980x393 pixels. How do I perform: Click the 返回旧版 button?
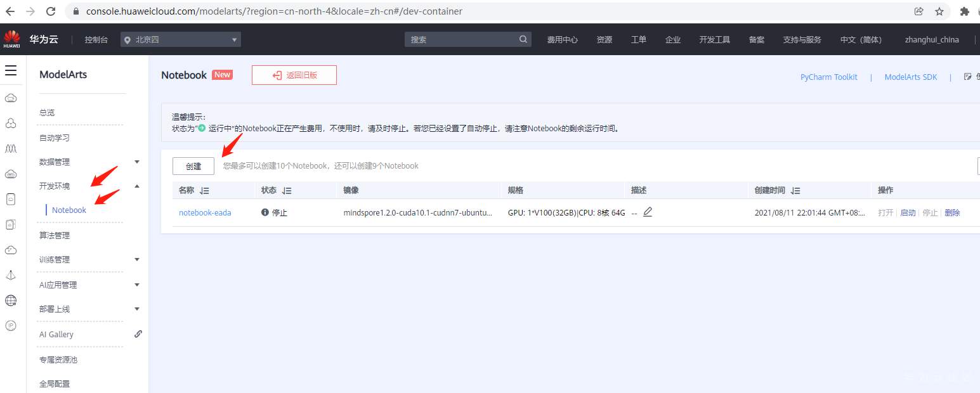pos(294,75)
